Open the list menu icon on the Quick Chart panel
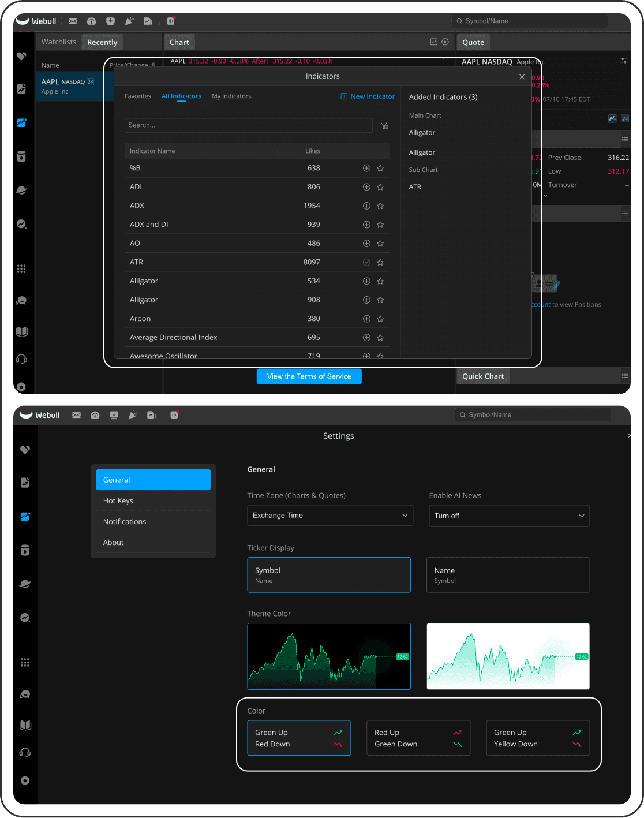 point(625,376)
